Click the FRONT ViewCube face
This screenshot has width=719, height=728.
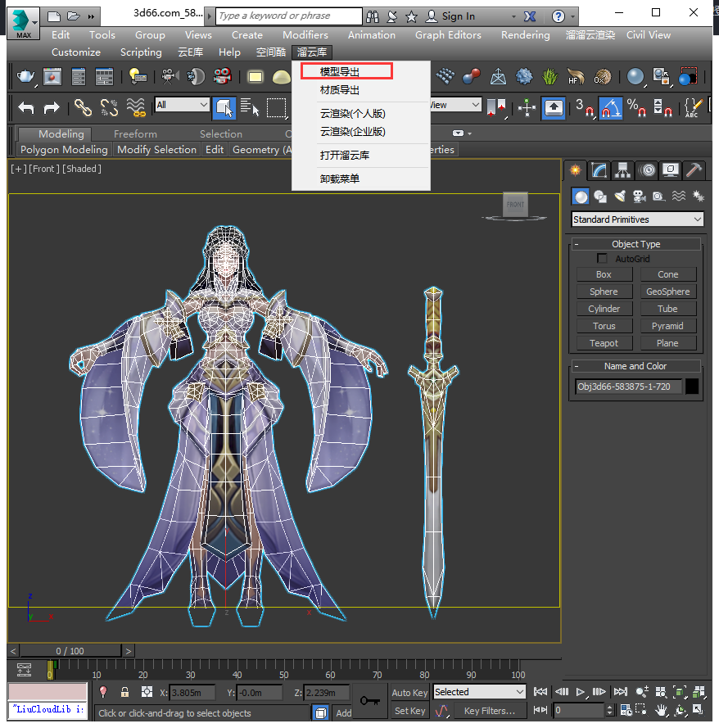(515, 204)
